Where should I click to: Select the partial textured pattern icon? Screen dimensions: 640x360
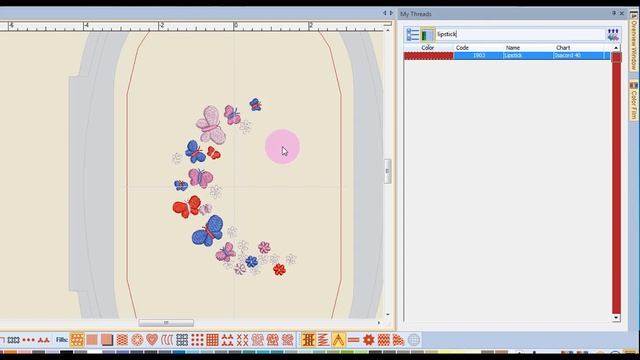pyautogui.click(x=398, y=340)
